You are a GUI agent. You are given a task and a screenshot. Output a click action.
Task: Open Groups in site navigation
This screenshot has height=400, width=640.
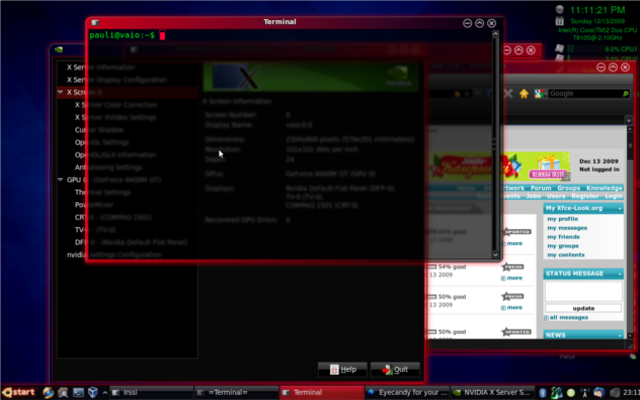point(569,188)
